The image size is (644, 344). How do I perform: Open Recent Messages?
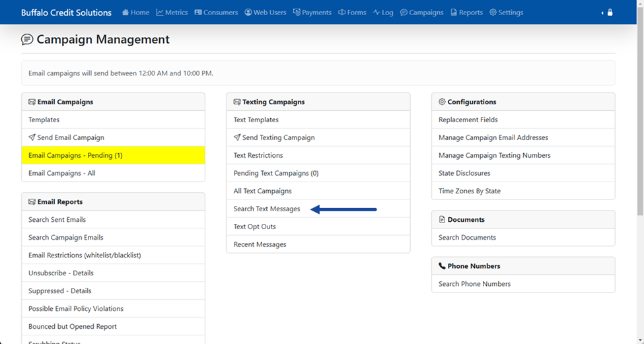[x=318, y=244]
